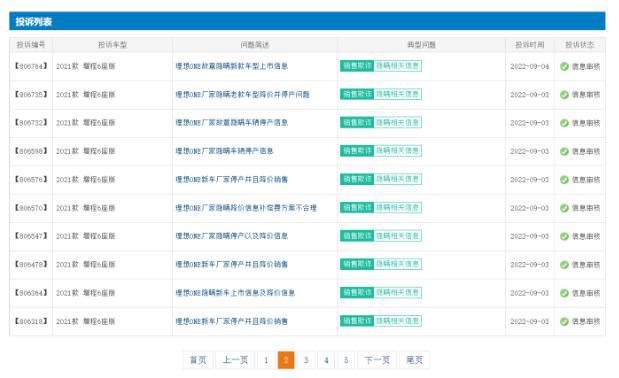
Task: Select page 1 in pagination
Action: pyautogui.click(x=266, y=360)
